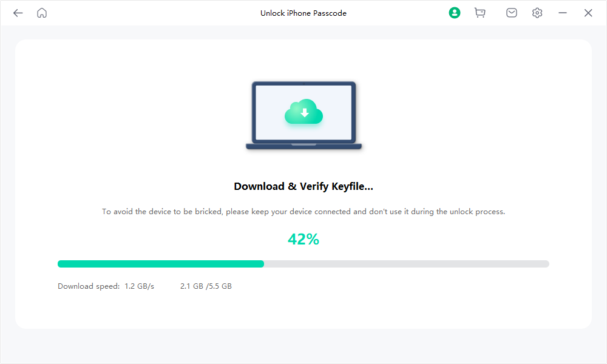The width and height of the screenshot is (607, 364).
Task: Select the 2.1 GB /5.5 GB size text
Action: 207,286
